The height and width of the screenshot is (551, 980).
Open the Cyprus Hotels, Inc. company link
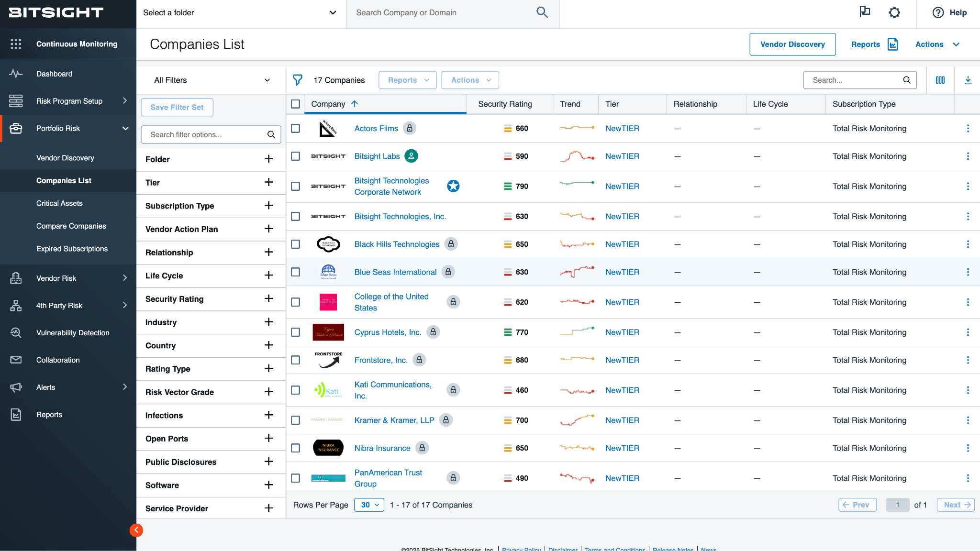tap(388, 332)
